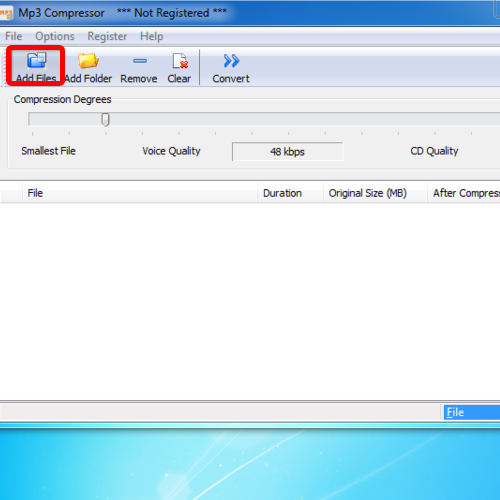Click the Remove toolbar icon

click(140, 61)
